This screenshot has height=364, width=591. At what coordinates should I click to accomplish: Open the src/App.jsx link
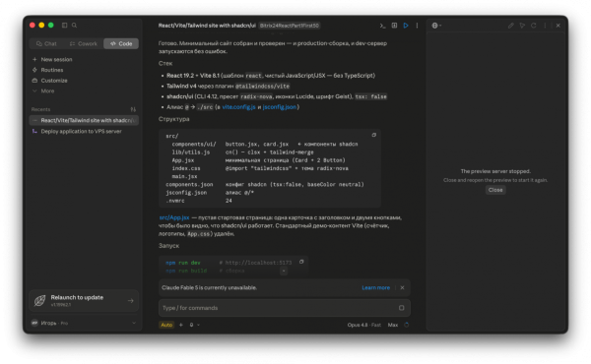coord(174,218)
